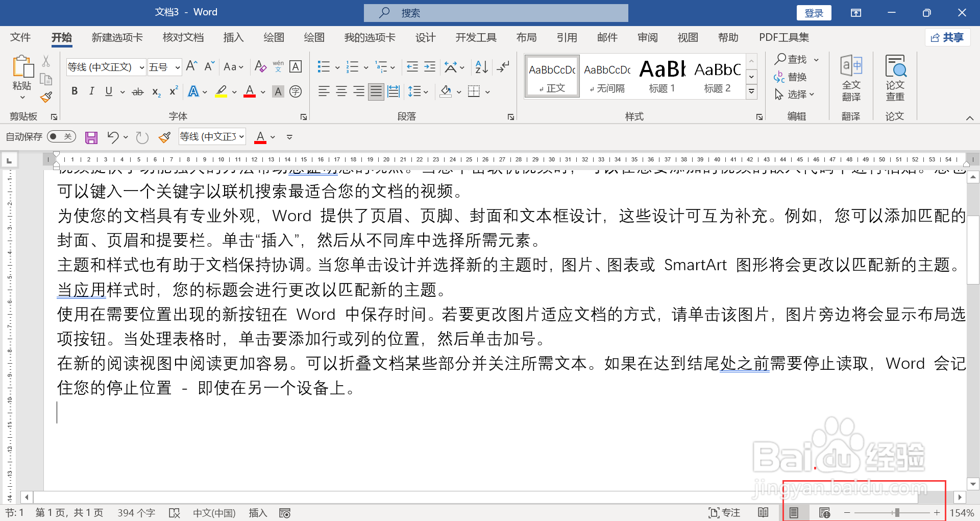Show or hide paragraph marks
Screen dimensions: 980x521
[503, 67]
